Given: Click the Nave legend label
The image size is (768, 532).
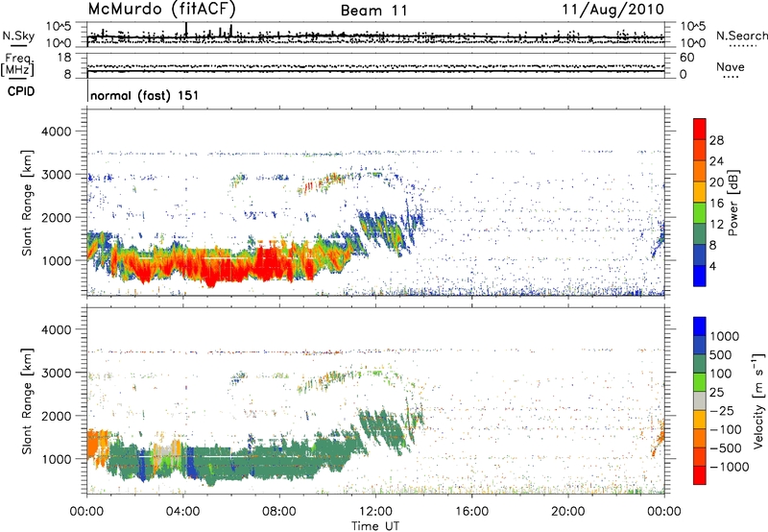Looking at the screenshot, I should (x=730, y=66).
